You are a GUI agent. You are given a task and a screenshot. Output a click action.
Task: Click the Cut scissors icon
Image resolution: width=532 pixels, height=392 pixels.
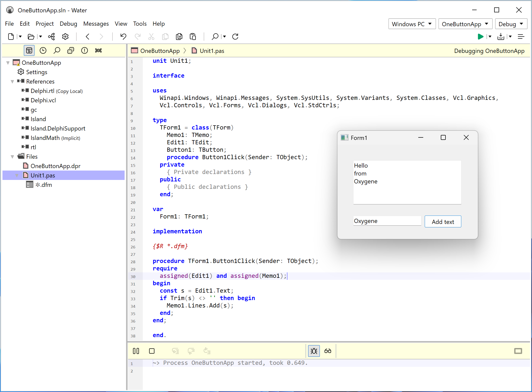click(151, 37)
